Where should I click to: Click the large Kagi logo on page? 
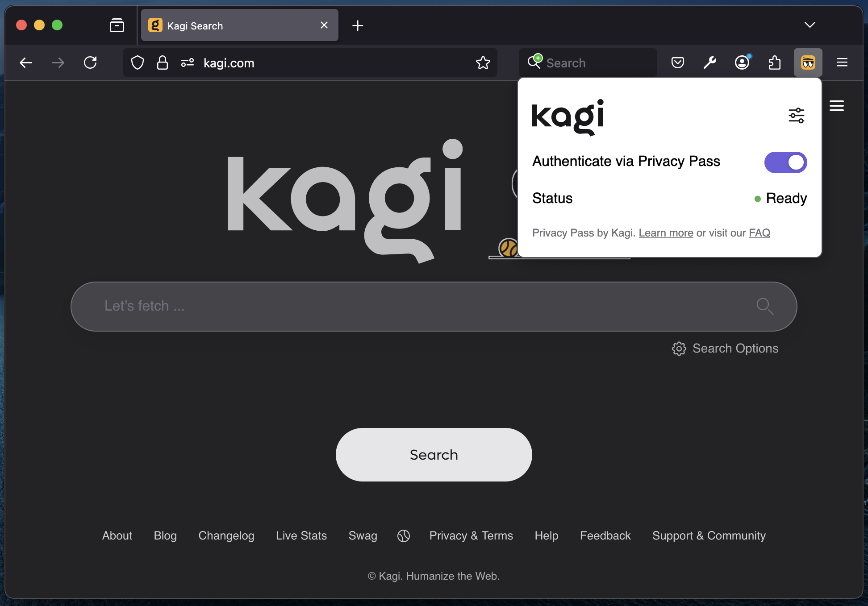[x=345, y=201]
